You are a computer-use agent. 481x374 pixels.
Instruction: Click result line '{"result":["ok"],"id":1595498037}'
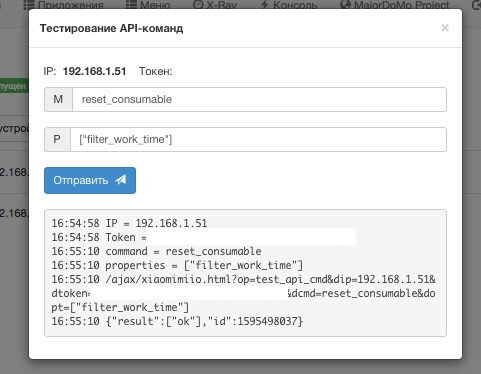(177, 321)
